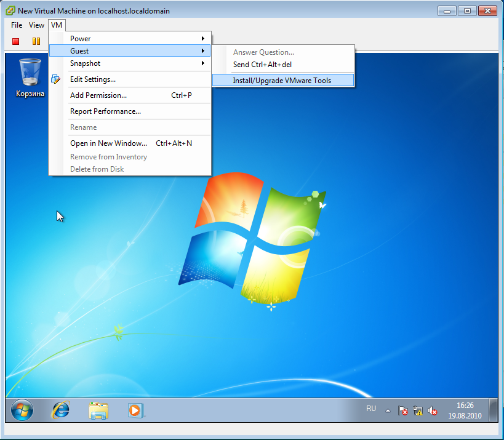
Task: Close the open VM menu
Action: 57,25
